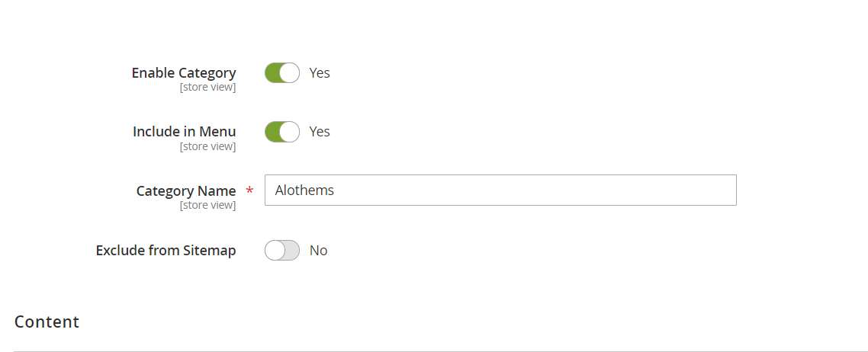Select the Category Name label text
Viewport: 868px width, 352px height.
[186, 191]
